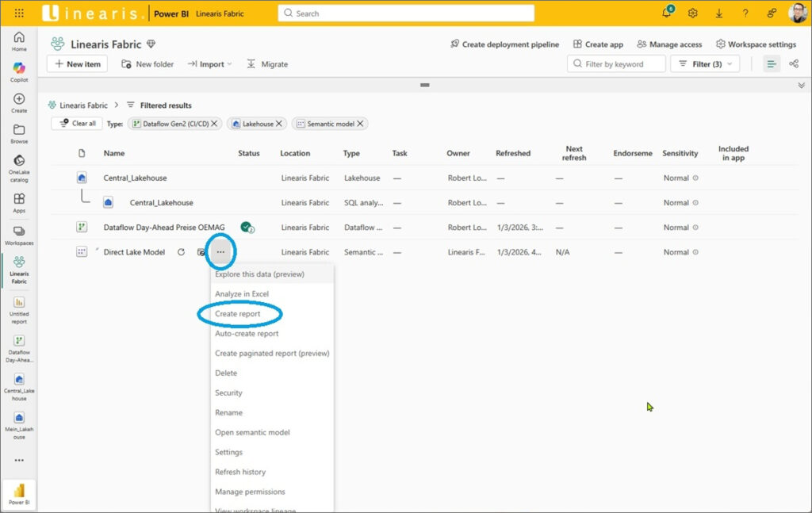812x513 pixels.
Task: Click the app launcher waffle icon
Action: (19, 13)
